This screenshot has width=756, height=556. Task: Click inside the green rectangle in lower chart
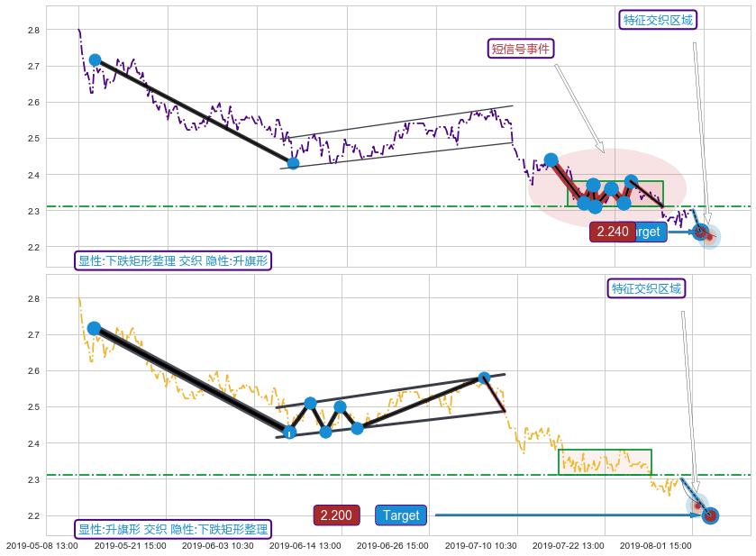(605, 461)
